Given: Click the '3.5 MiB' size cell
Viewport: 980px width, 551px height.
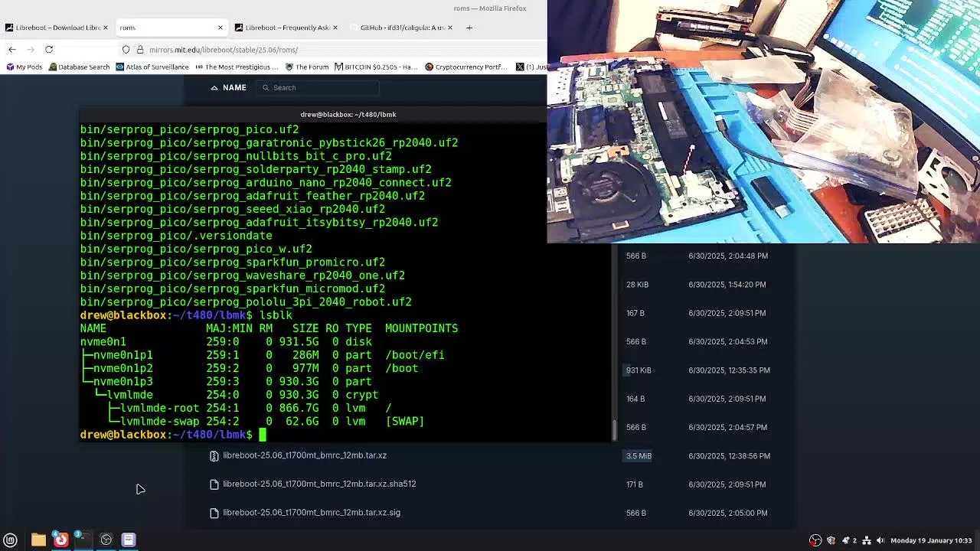Looking at the screenshot, I should tap(639, 455).
